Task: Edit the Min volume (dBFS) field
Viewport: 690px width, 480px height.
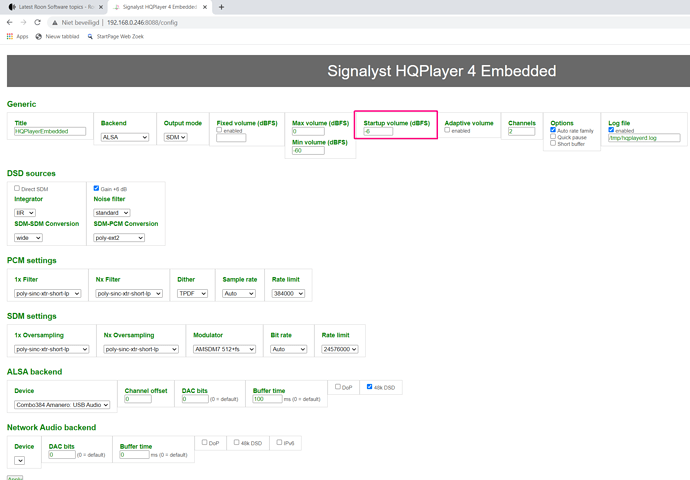Action: 308,150
